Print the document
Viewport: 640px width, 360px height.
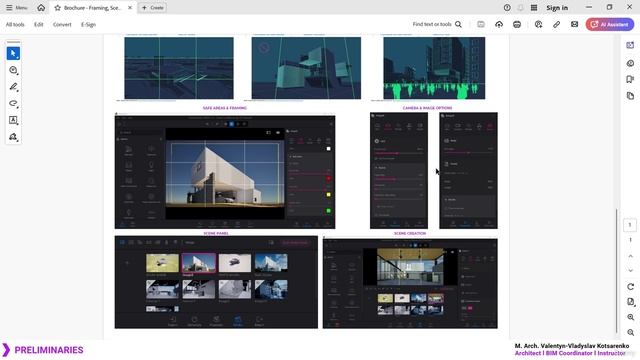point(517,24)
